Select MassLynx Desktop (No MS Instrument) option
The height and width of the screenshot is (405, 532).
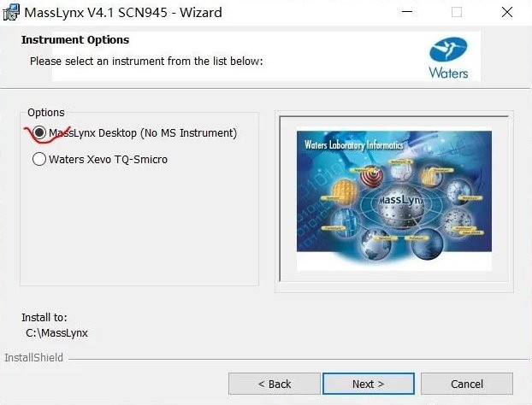(x=39, y=132)
